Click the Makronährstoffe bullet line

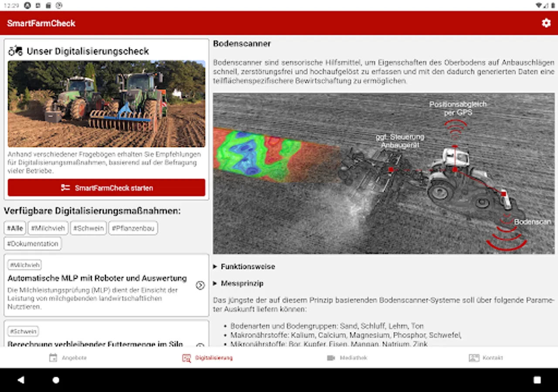[346, 335]
